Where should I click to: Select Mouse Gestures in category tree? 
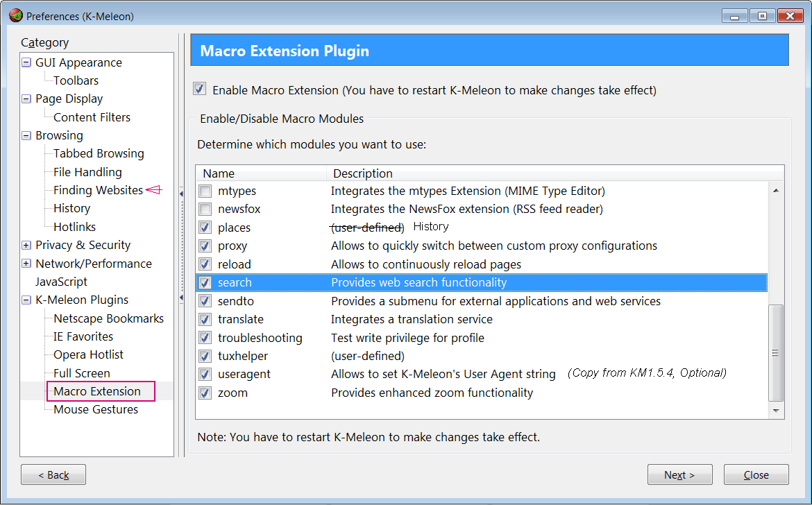[96, 409]
